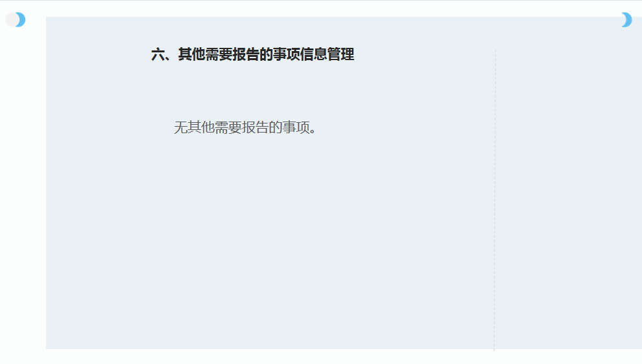Click the text 无其他需要报告的事项。
The height and width of the screenshot is (364, 642).
[245, 127]
